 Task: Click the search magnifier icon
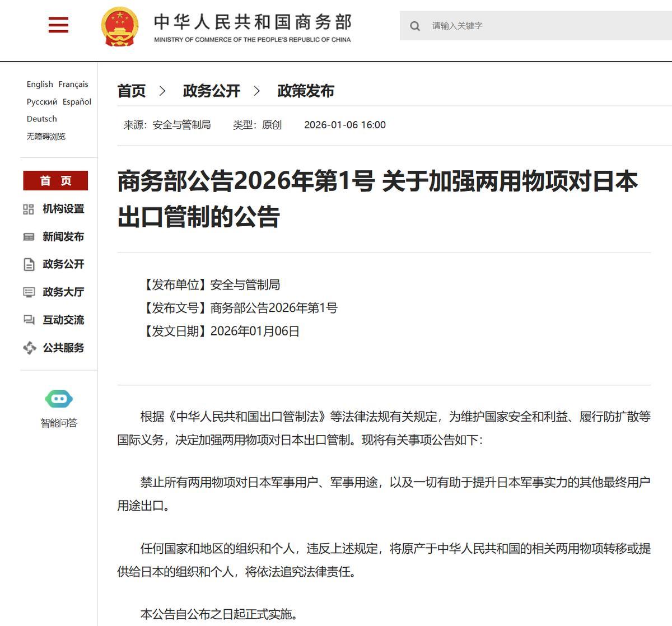click(414, 25)
